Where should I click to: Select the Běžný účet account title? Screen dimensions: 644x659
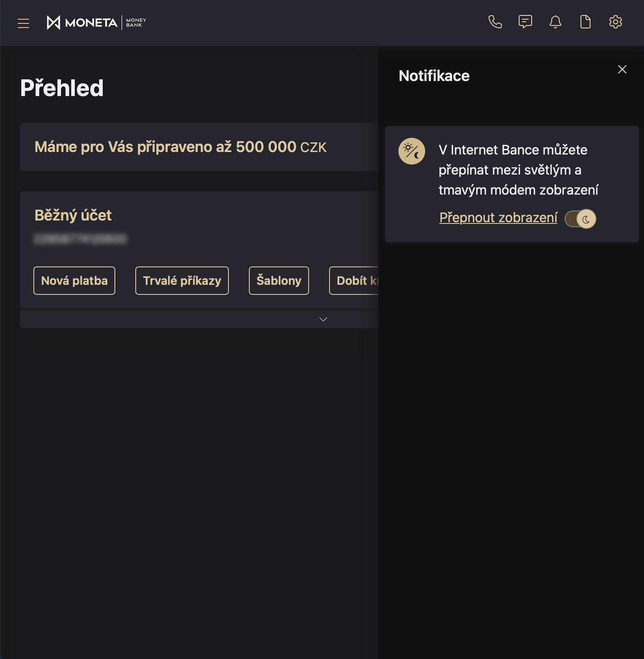pyautogui.click(x=73, y=215)
